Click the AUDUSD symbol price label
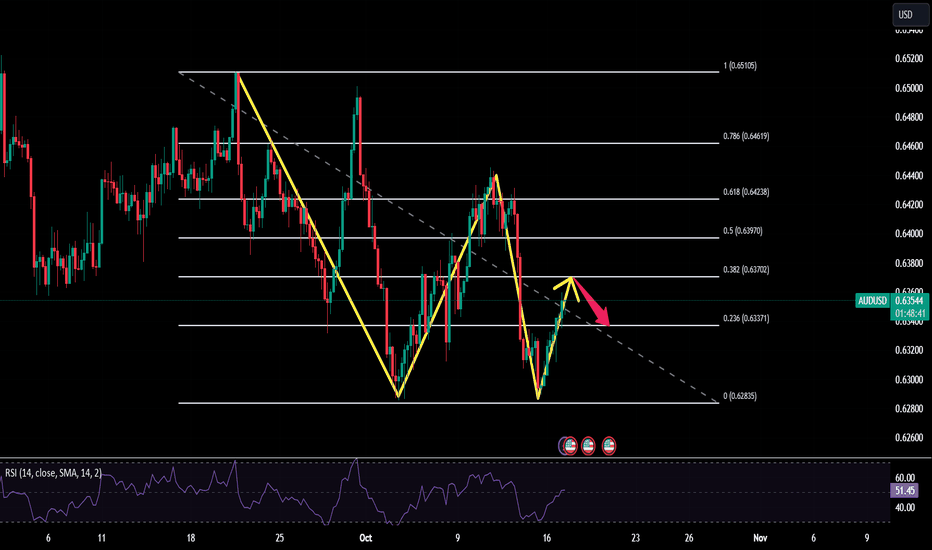 872,301
